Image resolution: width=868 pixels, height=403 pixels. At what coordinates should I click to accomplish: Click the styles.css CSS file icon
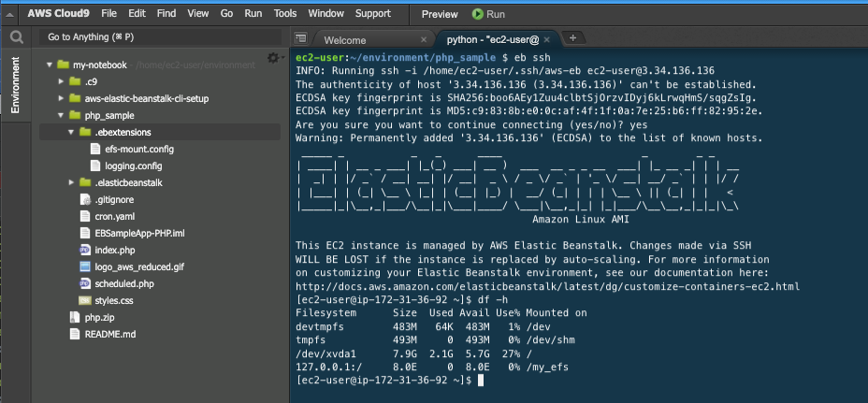(85, 300)
